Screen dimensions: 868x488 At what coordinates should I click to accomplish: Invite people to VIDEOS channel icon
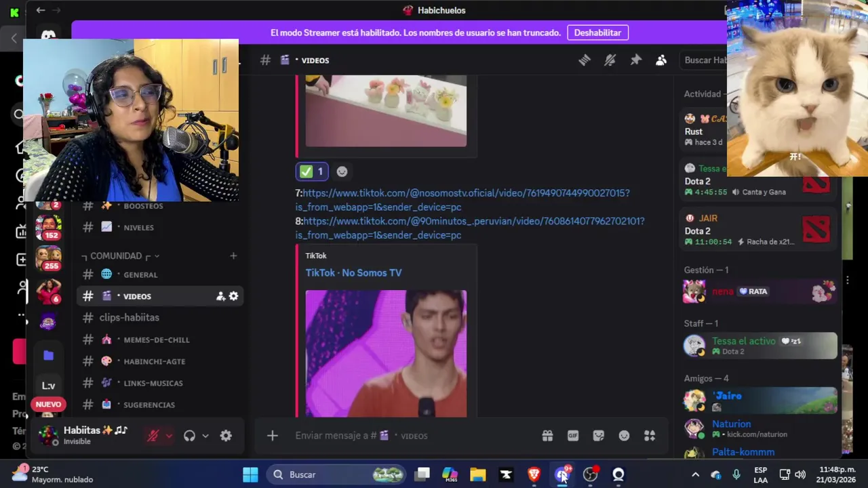pyautogui.click(x=220, y=296)
